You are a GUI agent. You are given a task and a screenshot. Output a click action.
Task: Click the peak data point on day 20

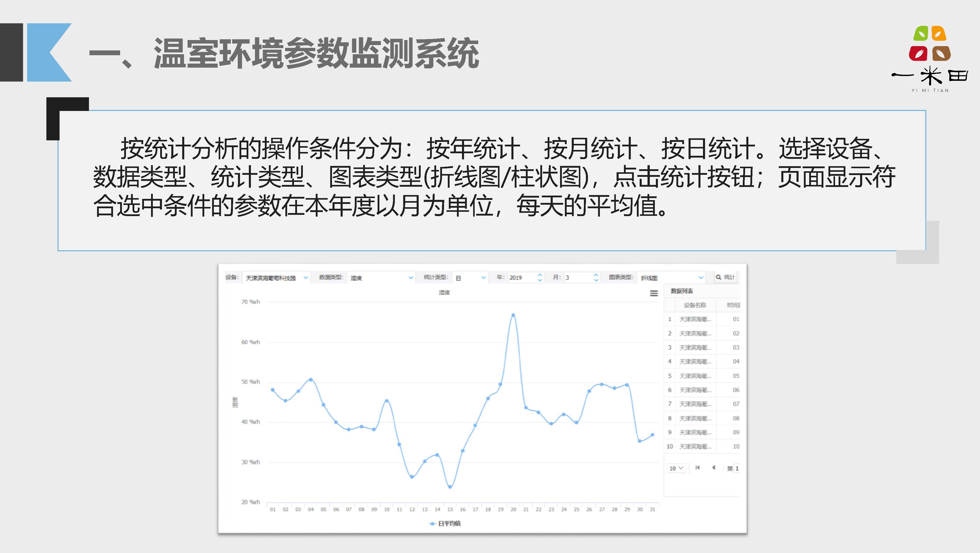pos(513,315)
